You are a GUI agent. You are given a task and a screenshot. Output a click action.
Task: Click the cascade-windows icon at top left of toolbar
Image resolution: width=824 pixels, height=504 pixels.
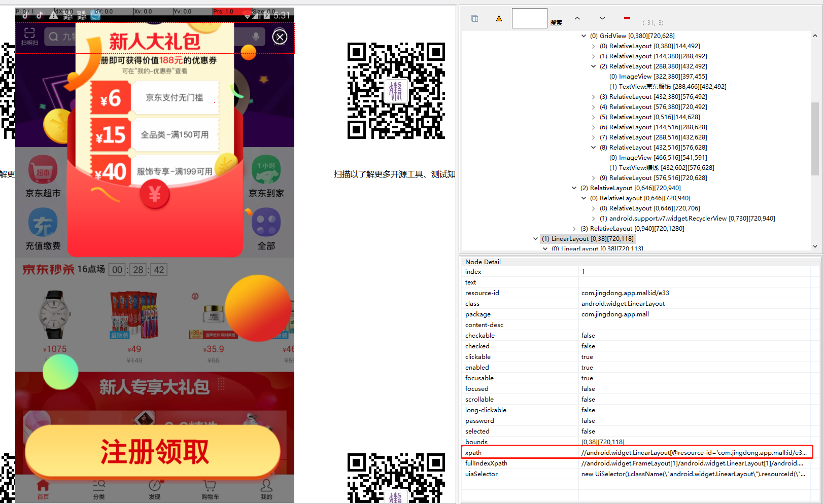475,18
